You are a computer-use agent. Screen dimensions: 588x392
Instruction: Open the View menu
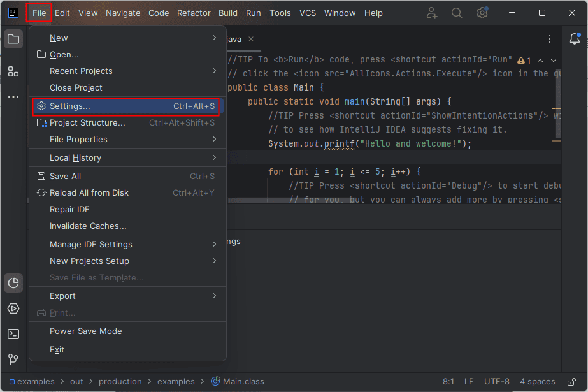pyautogui.click(x=88, y=13)
